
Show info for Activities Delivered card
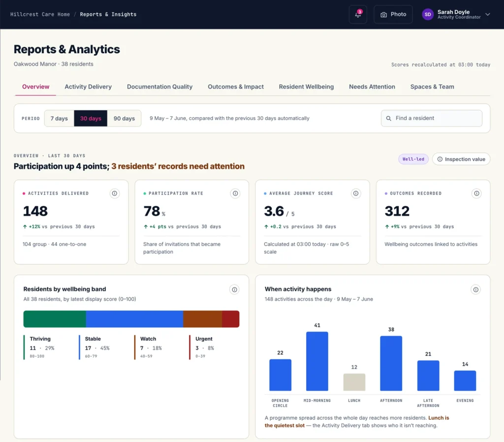114,193
